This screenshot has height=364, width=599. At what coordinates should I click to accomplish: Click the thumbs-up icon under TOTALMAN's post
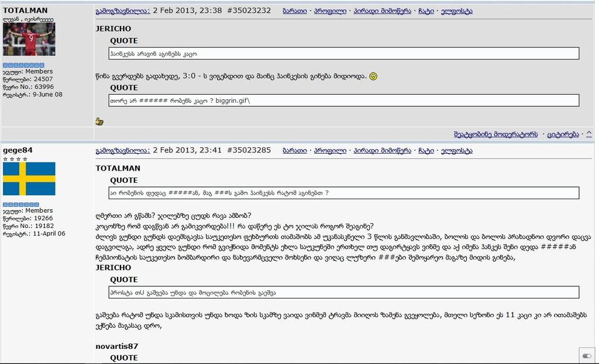[x=99, y=122]
